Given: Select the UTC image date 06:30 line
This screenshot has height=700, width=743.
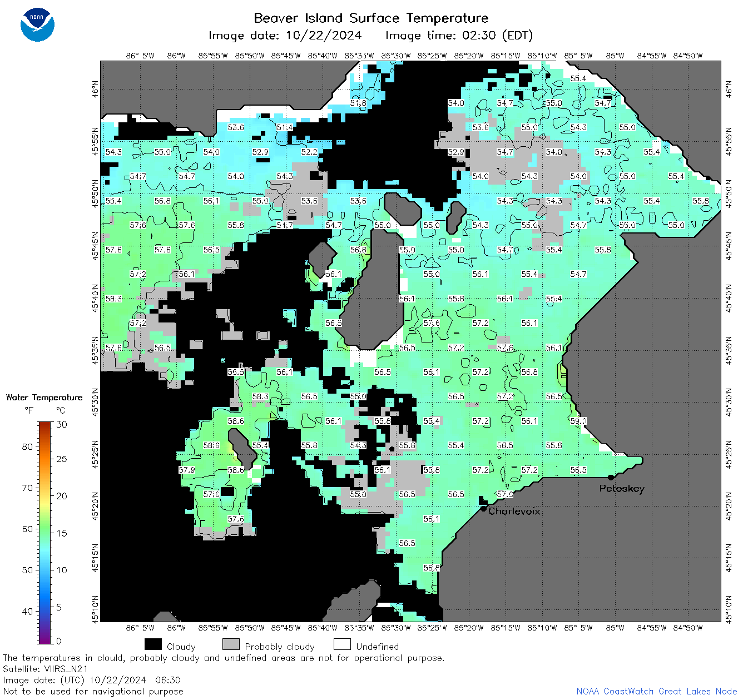Looking at the screenshot, I should pyautogui.click(x=92, y=680).
